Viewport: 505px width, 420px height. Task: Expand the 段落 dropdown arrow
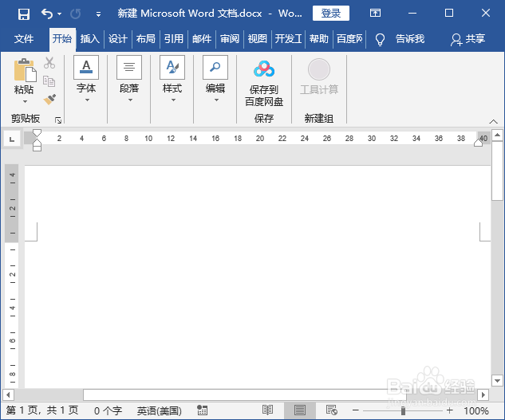point(130,100)
